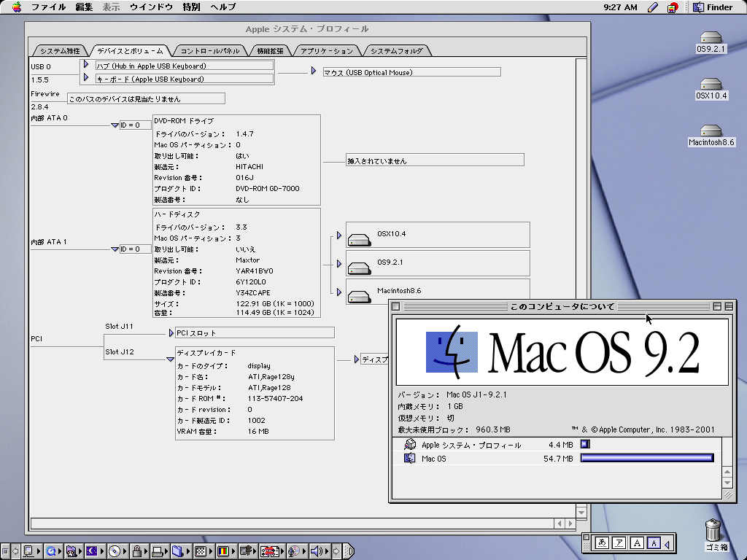Expand the PCI スロット disclosure triangle
The width and height of the screenshot is (747, 560).
click(x=171, y=332)
